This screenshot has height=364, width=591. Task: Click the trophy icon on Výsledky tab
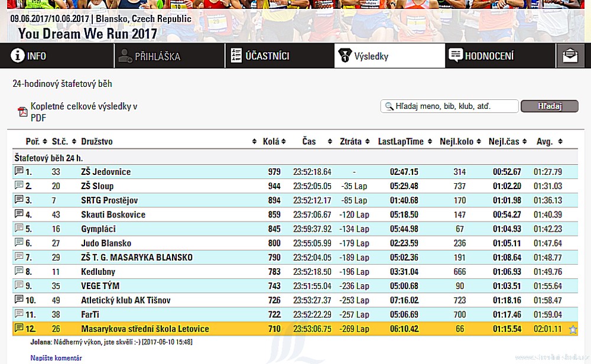[x=345, y=56]
